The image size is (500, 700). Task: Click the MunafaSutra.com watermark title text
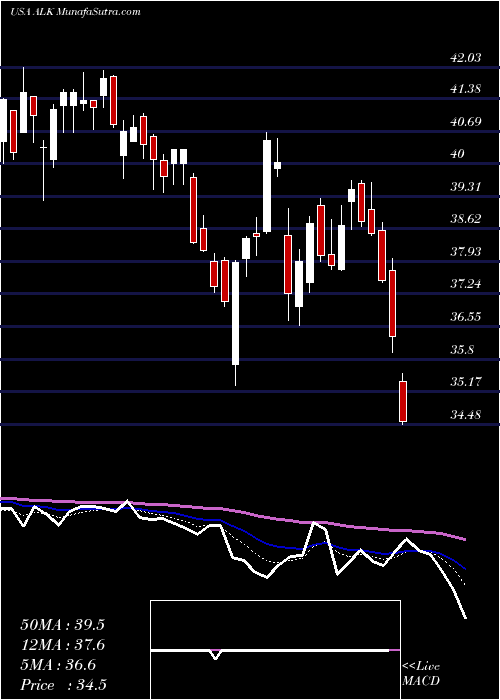pyautogui.click(x=75, y=12)
